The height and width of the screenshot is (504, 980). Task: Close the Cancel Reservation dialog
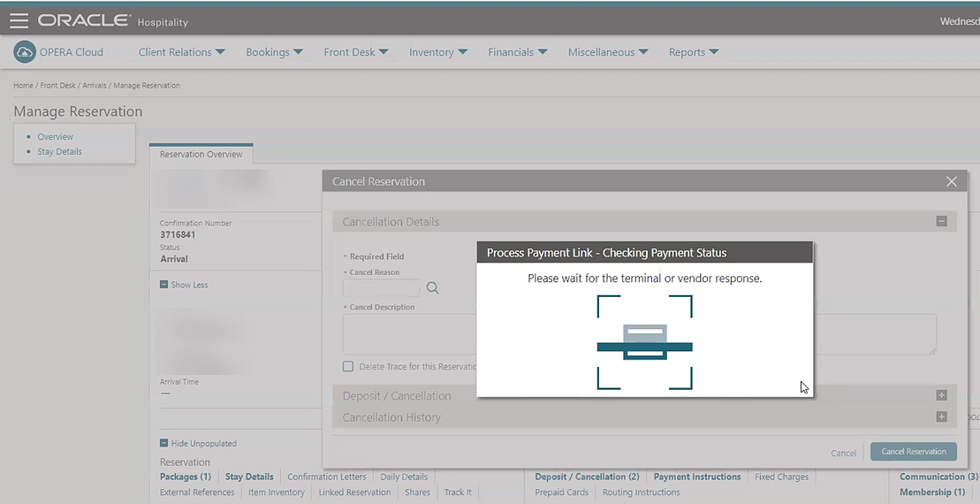click(951, 181)
